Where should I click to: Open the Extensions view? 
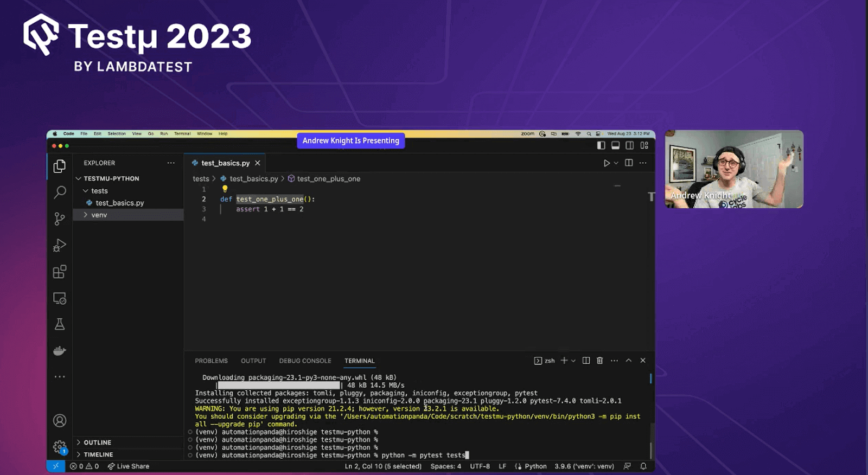click(60, 272)
